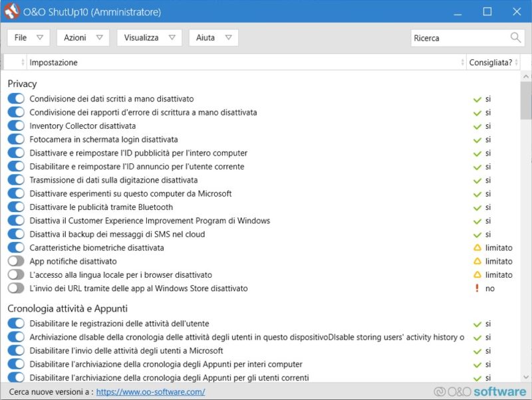Toggle Inventory Collector disattivata switch

click(x=16, y=126)
